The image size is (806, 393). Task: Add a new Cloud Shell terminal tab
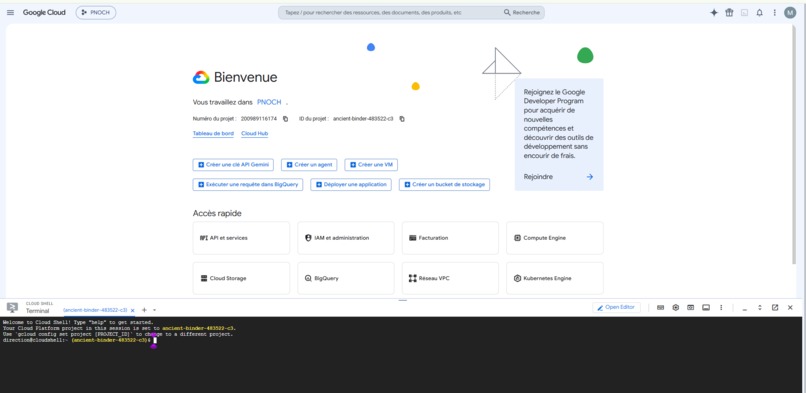coord(144,310)
